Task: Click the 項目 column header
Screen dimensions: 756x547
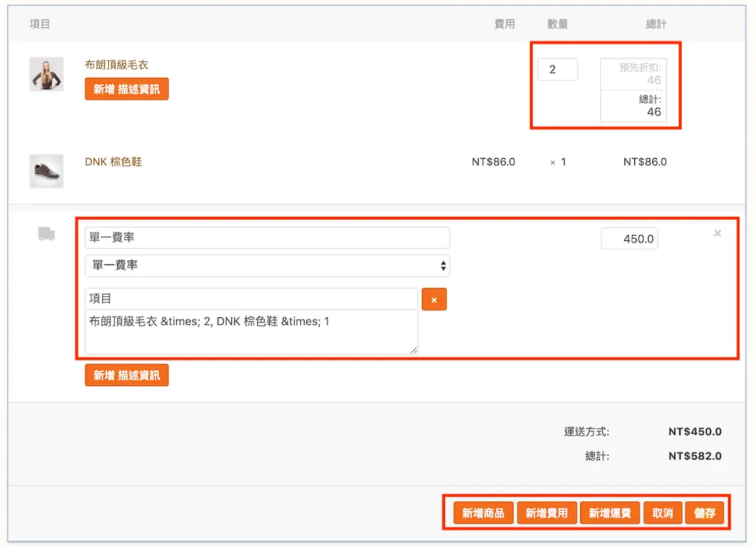Action: 39,24
